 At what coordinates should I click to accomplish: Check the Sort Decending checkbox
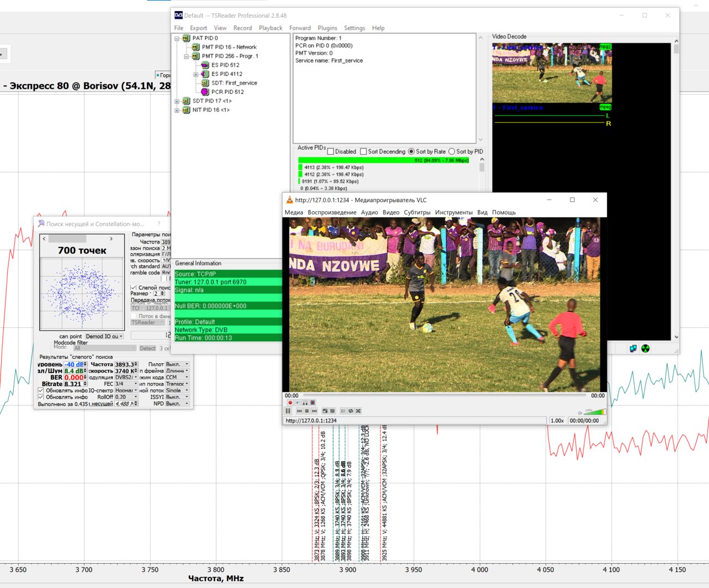point(363,152)
